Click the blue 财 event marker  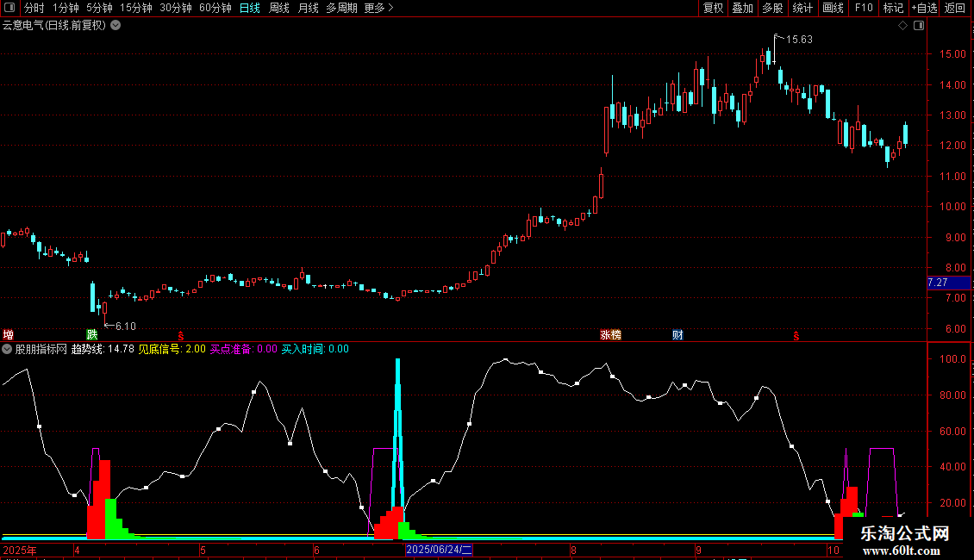coord(677,335)
